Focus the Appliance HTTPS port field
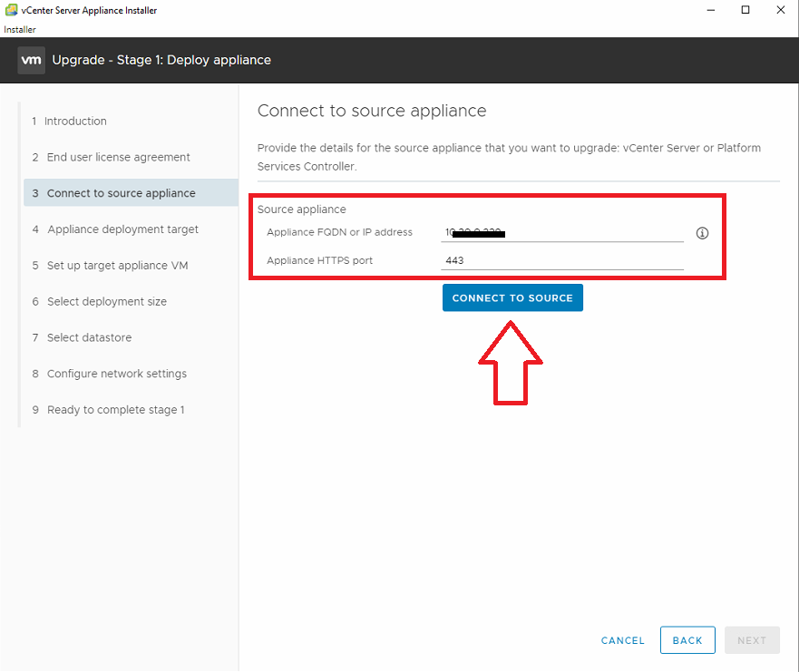The image size is (799, 672). click(x=561, y=261)
